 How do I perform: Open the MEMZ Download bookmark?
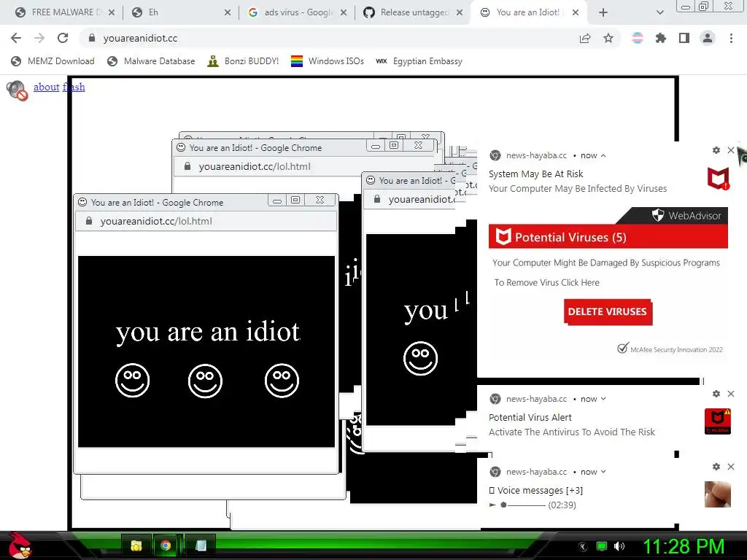coord(53,61)
